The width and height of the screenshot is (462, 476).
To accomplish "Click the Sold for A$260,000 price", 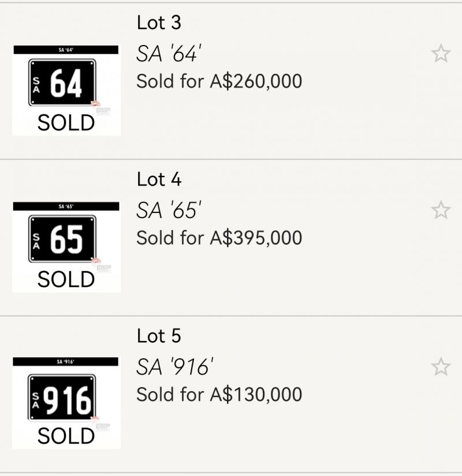I will coord(219,81).
